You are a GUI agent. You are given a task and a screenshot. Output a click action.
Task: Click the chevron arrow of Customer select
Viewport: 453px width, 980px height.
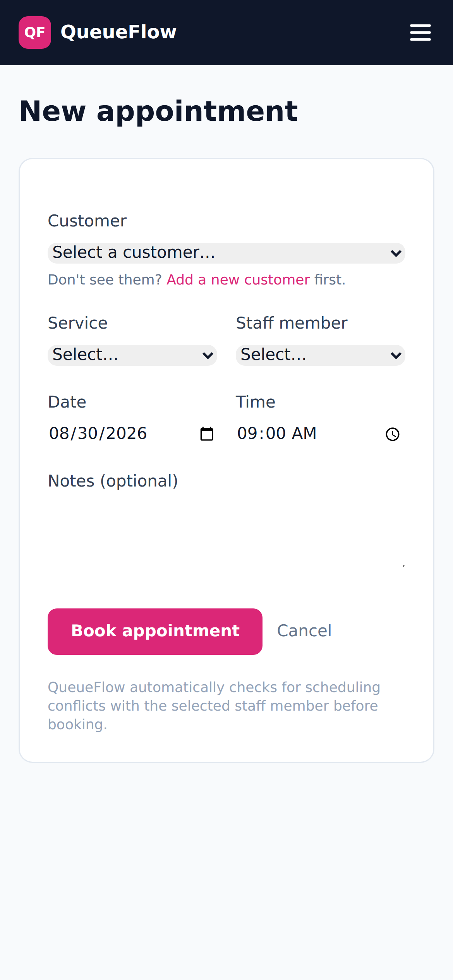396,254
